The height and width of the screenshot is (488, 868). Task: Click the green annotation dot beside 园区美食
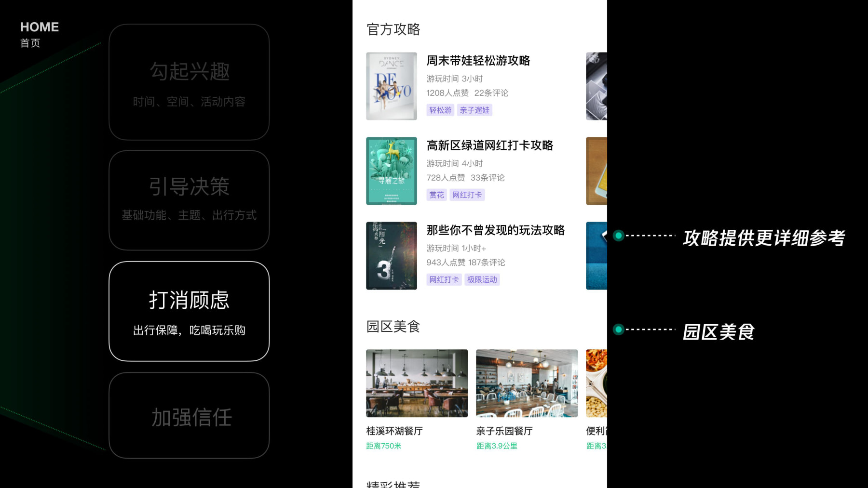(x=618, y=330)
